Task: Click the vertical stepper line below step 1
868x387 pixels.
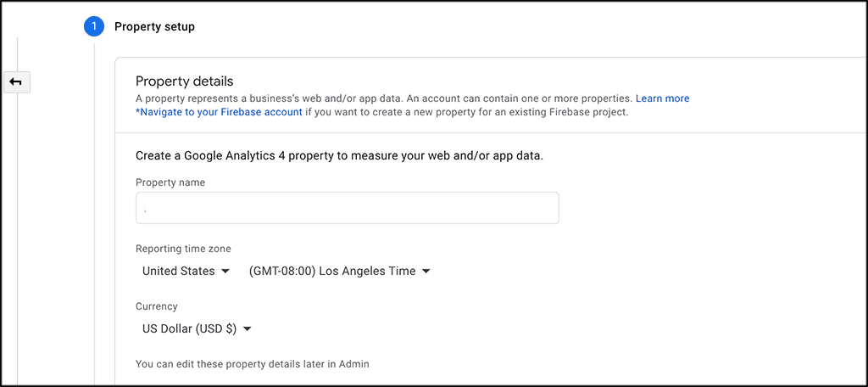Action: click(x=94, y=212)
